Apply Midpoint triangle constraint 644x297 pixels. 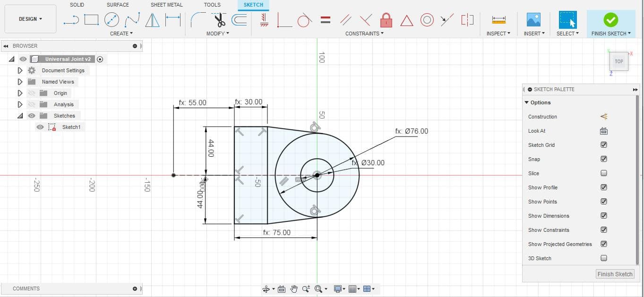[407, 20]
